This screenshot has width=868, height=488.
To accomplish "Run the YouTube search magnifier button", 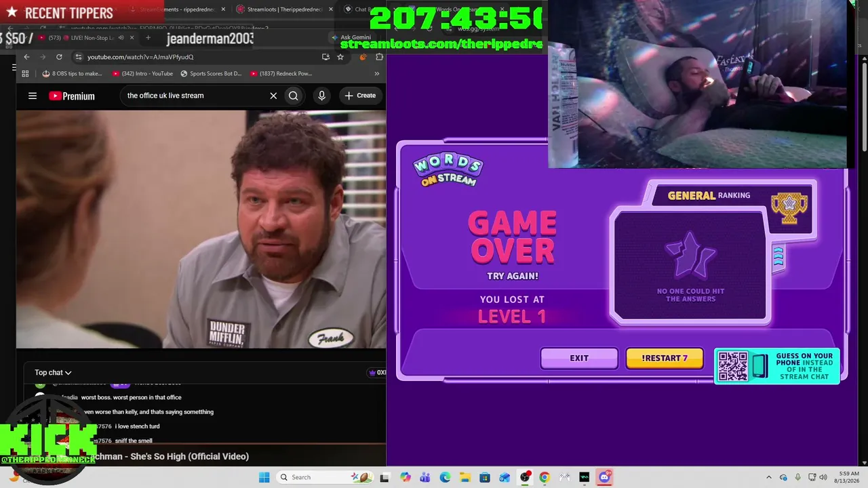I will [293, 96].
